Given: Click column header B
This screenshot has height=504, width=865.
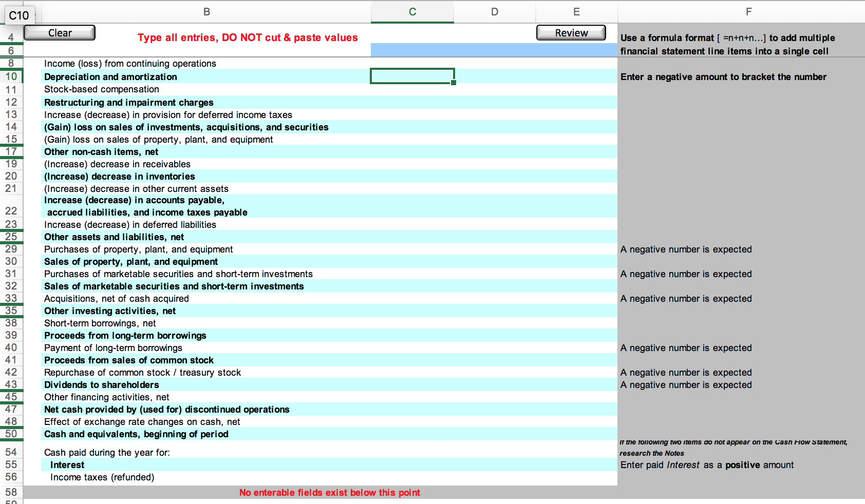Looking at the screenshot, I should 206,11.
